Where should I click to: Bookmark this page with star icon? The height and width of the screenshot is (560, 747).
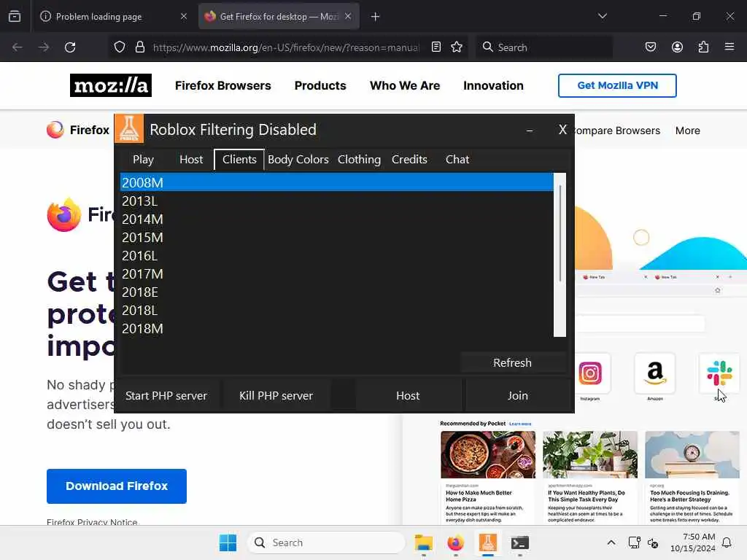coord(457,47)
